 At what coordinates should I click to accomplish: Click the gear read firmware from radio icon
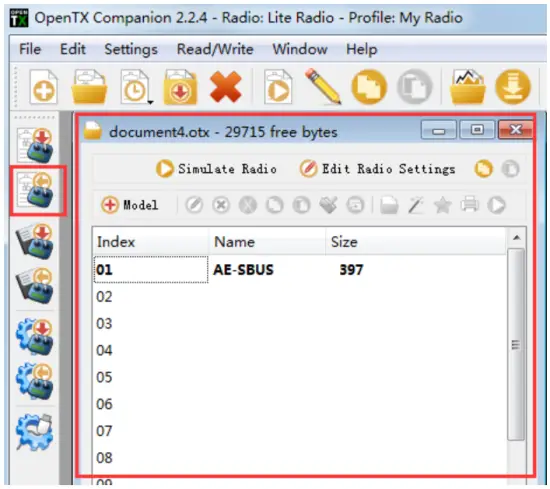coord(34,381)
